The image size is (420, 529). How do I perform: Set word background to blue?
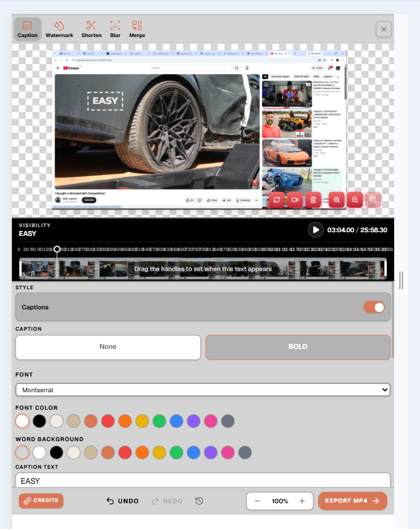click(x=193, y=452)
